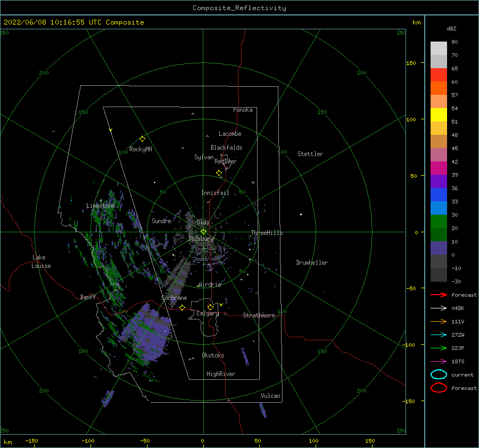Select the Ponoka label

pyautogui.click(x=243, y=110)
